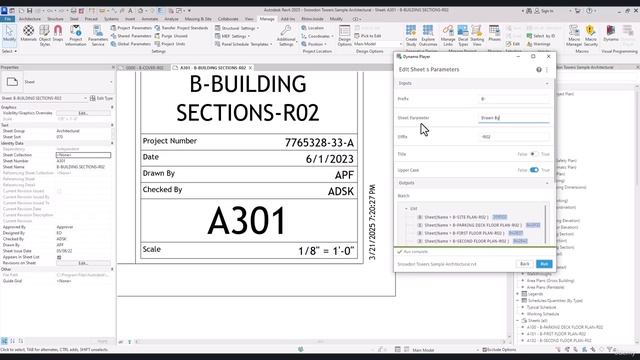
Task: Open Global Parameters
Action: pos(131,44)
